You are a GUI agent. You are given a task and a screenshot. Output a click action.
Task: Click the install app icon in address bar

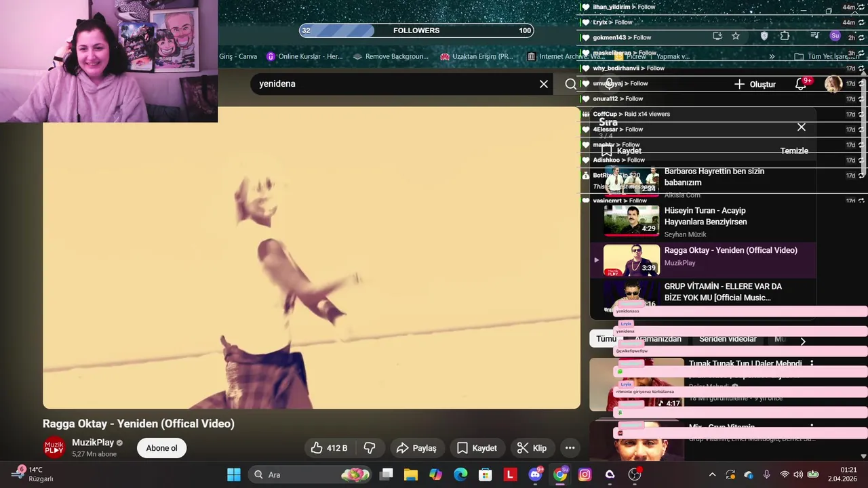pyautogui.click(x=717, y=36)
